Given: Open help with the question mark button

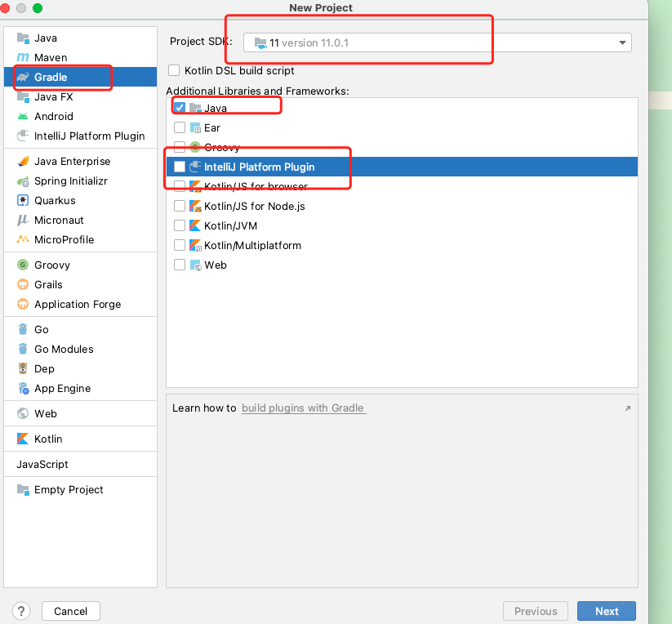Looking at the screenshot, I should pos(21,611).
